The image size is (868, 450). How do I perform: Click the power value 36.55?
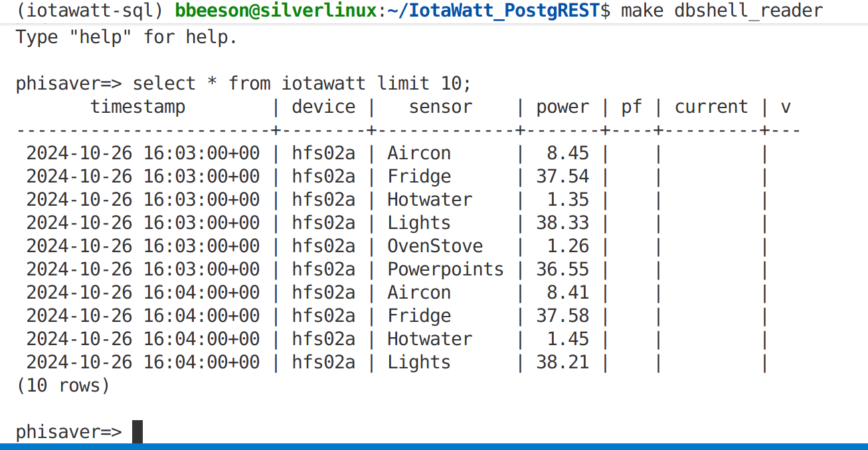(563, 269)
